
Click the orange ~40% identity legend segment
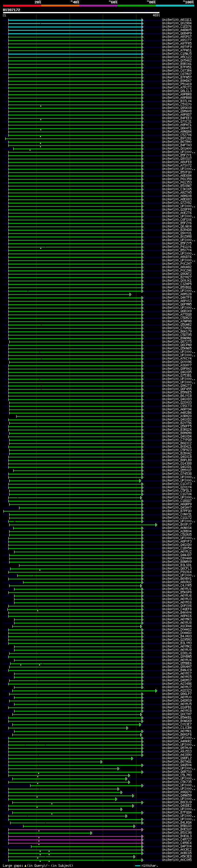pos(60,6)
